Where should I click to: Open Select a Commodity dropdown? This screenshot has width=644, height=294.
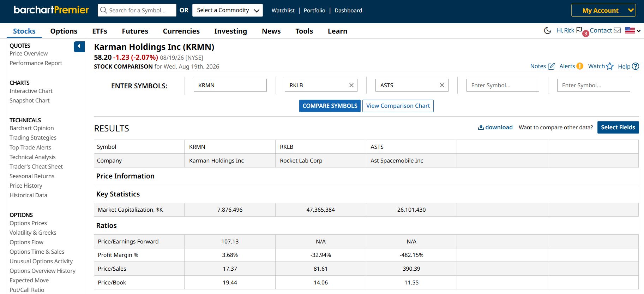(x=228, y=10)
